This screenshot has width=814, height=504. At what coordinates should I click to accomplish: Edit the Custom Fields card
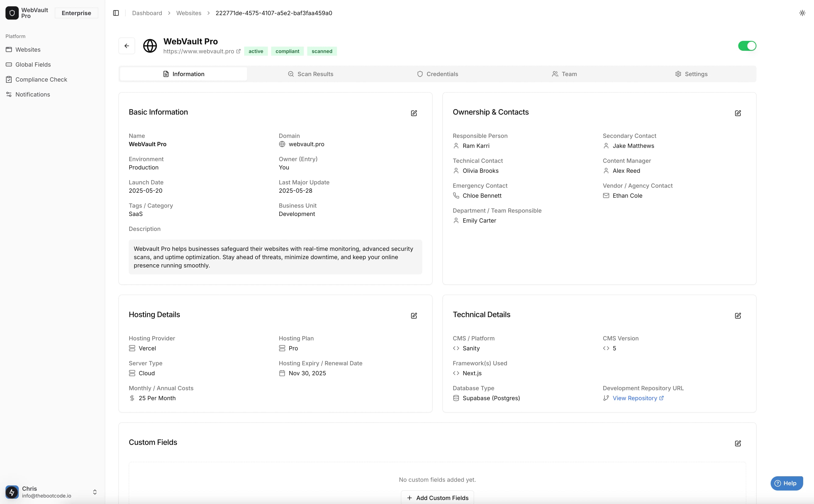pos(738,443)
